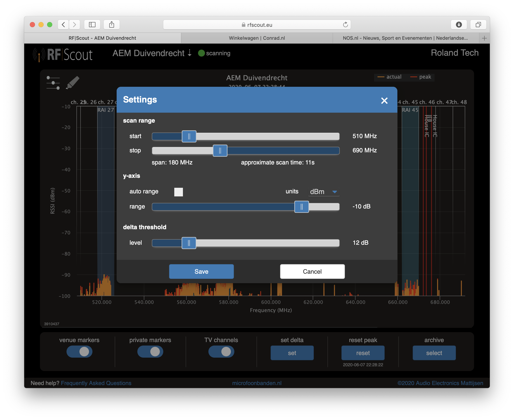Toggle the Safari sidebar icon
Screen dimensions: 514x420
92,24
